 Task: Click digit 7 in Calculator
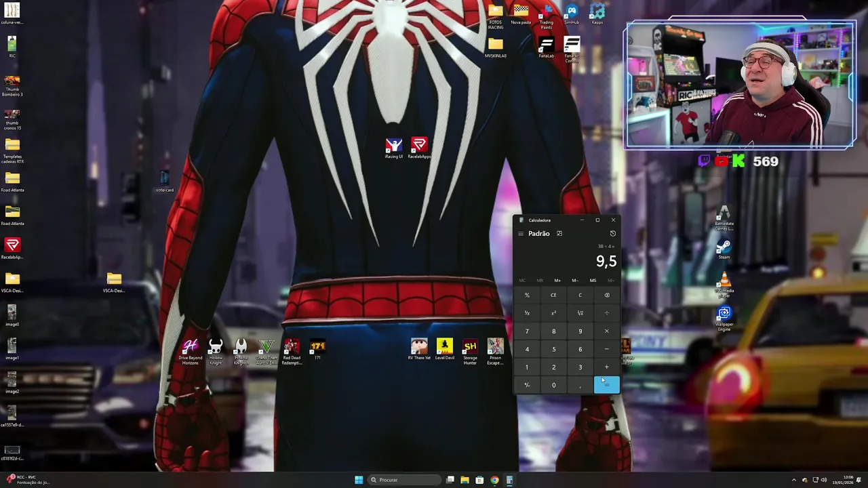coord(527,331)
